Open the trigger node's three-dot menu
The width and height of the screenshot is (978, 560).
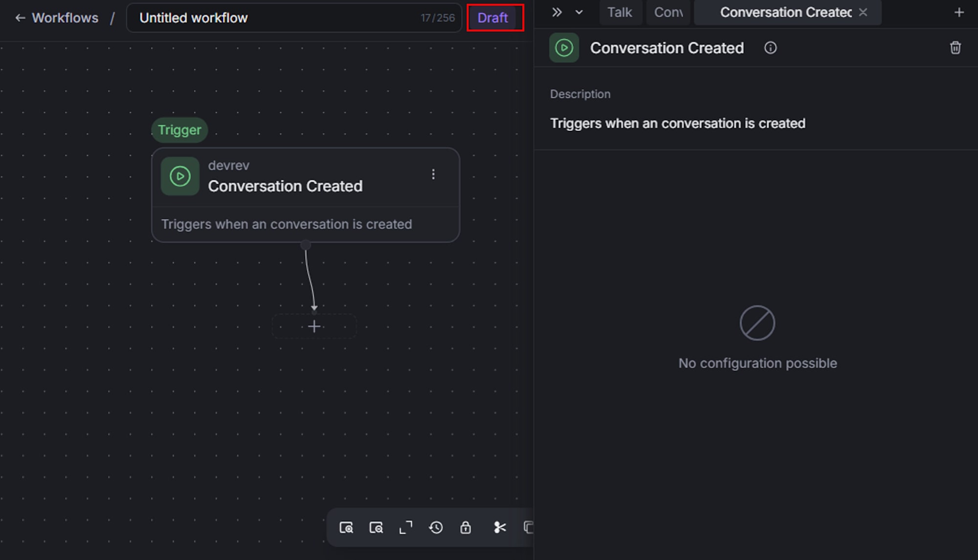click(433, 174)
